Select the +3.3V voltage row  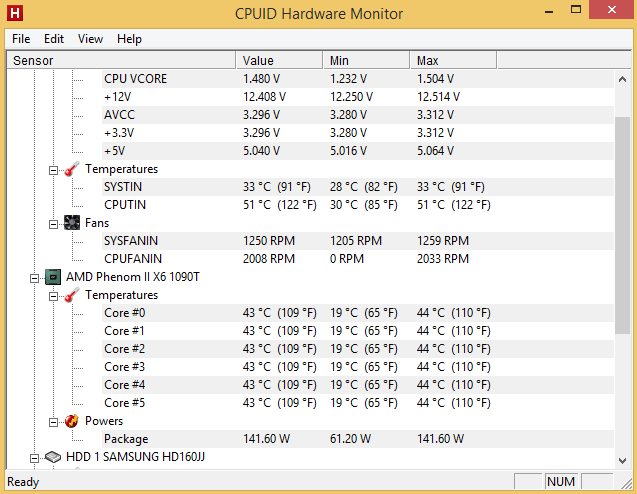pos(358,133)
